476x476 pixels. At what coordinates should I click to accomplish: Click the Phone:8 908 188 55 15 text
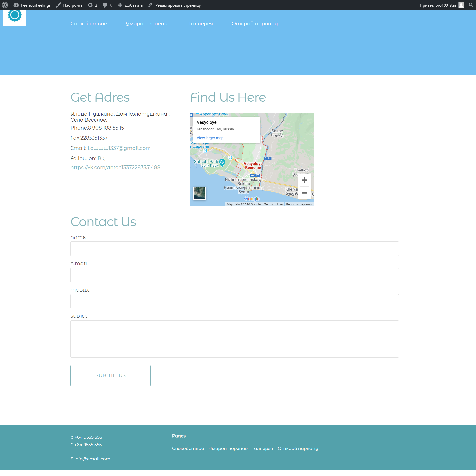click(x=97, y=128)
